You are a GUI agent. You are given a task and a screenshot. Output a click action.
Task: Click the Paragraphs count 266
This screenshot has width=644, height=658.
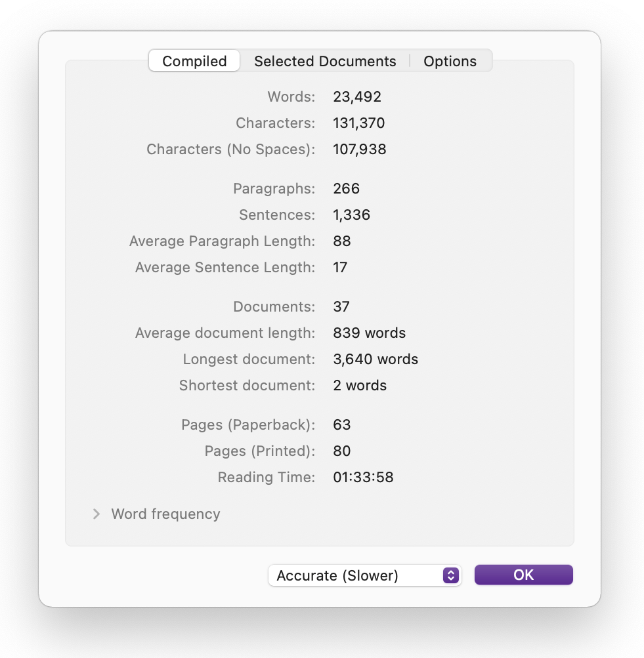pyautogui.click(x=347, y=189)
